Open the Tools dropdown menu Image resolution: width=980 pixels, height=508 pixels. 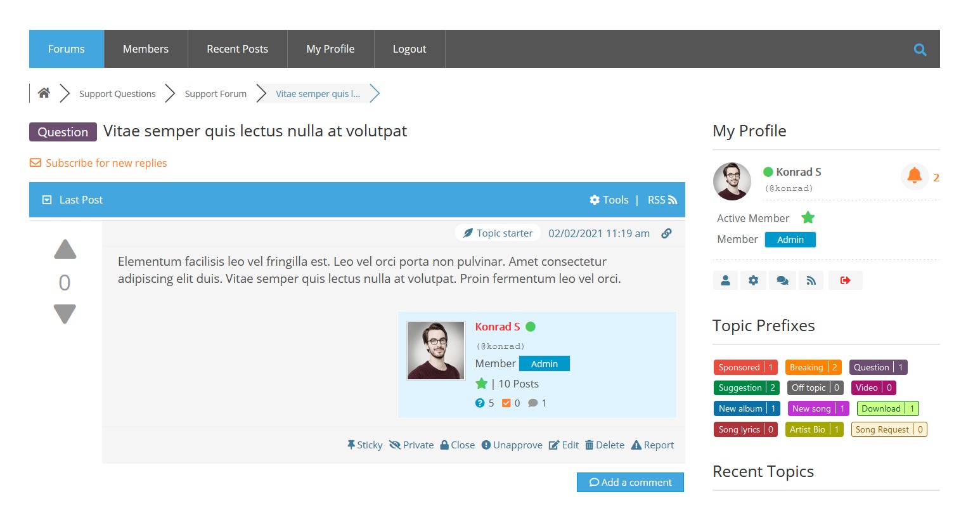pyautogui.click(x=609, y=200)
